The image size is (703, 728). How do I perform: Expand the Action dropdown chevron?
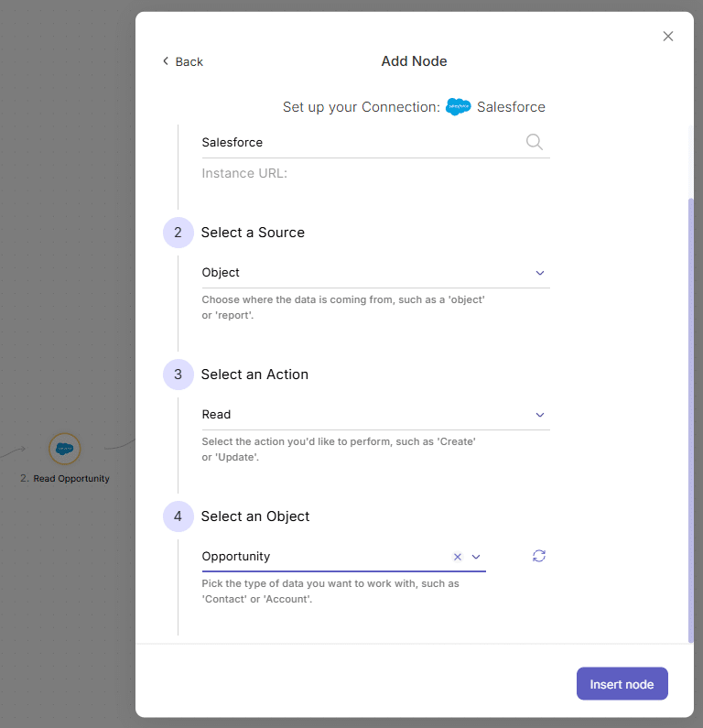(x=540, y=415)
